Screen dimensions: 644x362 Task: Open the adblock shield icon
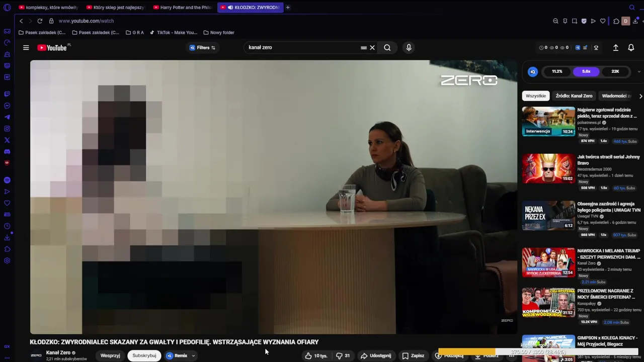coord(584,21)
